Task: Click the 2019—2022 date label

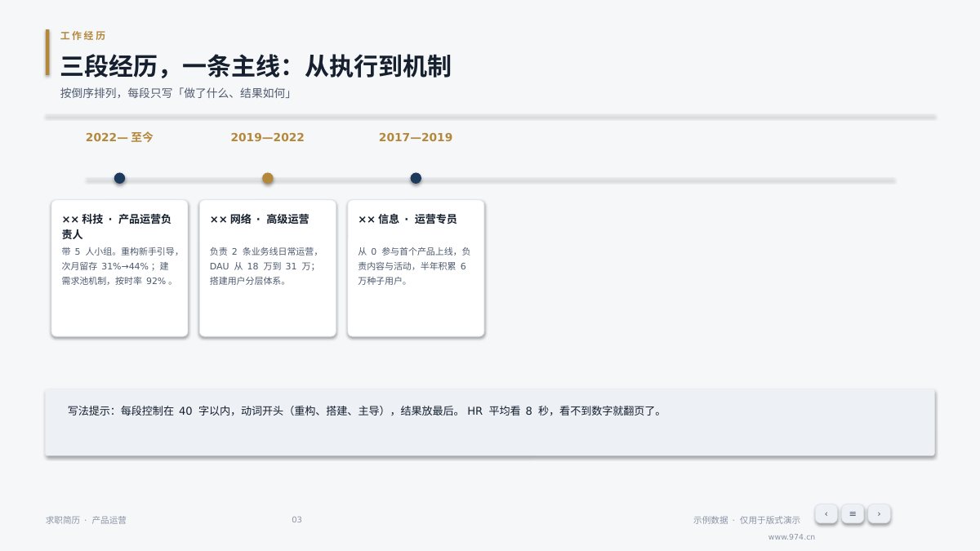Action: pos(267,137)
